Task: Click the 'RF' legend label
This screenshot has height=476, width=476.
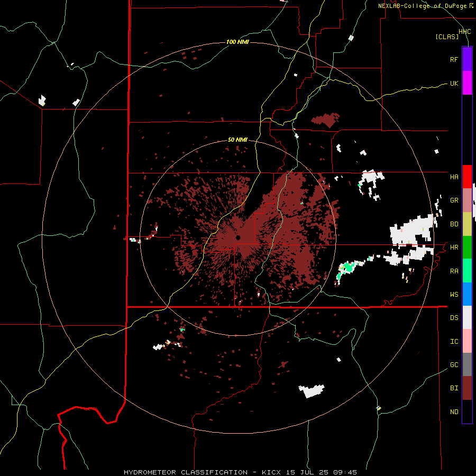Action: [x=454, y=59]
